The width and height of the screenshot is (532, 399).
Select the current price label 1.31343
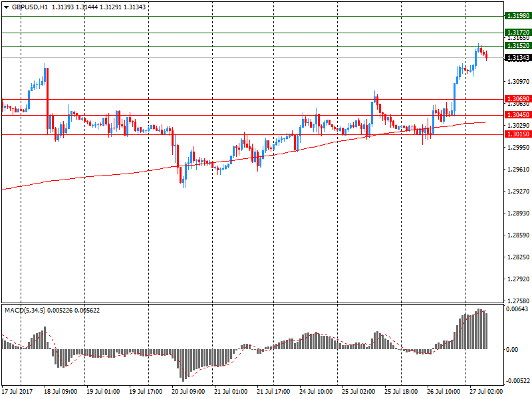[518, 58]
